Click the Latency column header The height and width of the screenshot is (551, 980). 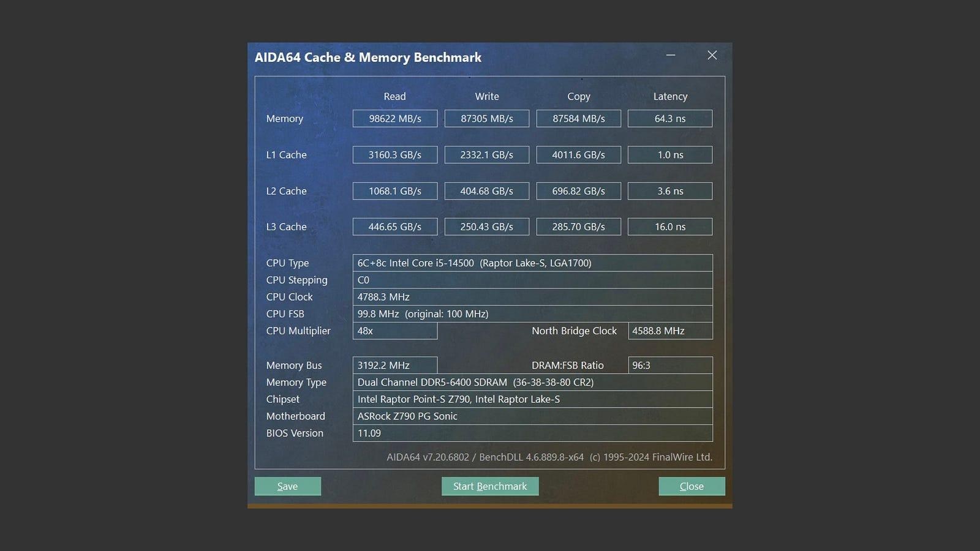click(x=670, y=96)
